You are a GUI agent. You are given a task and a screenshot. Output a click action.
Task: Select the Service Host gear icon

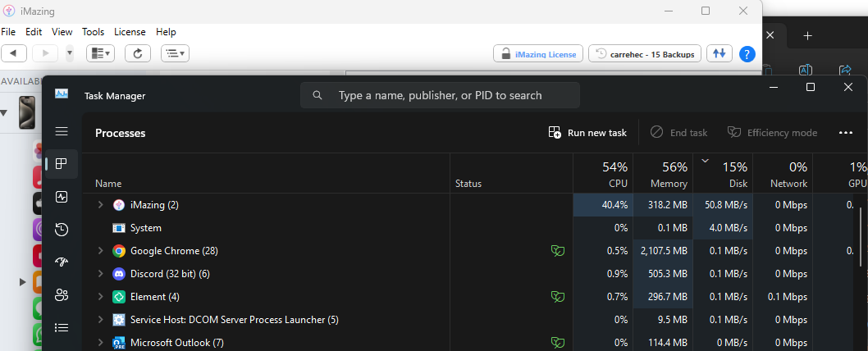(x=118, y=320)
